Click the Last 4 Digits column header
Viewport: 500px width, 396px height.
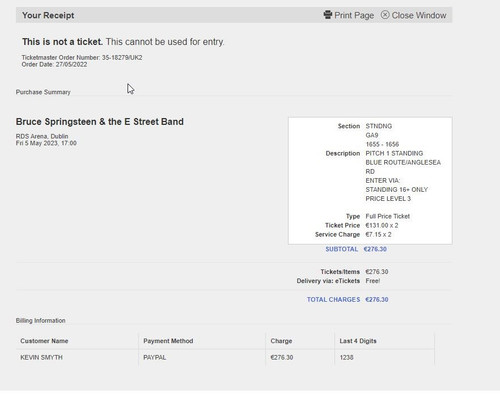358,341
